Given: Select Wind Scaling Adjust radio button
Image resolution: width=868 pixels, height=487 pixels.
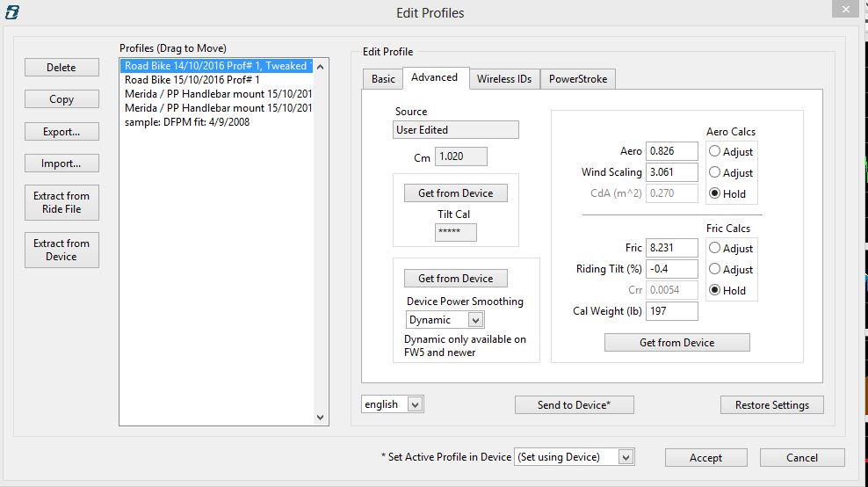Looking at the screenshot, I should pyautogui.click(x=714, y=172).
